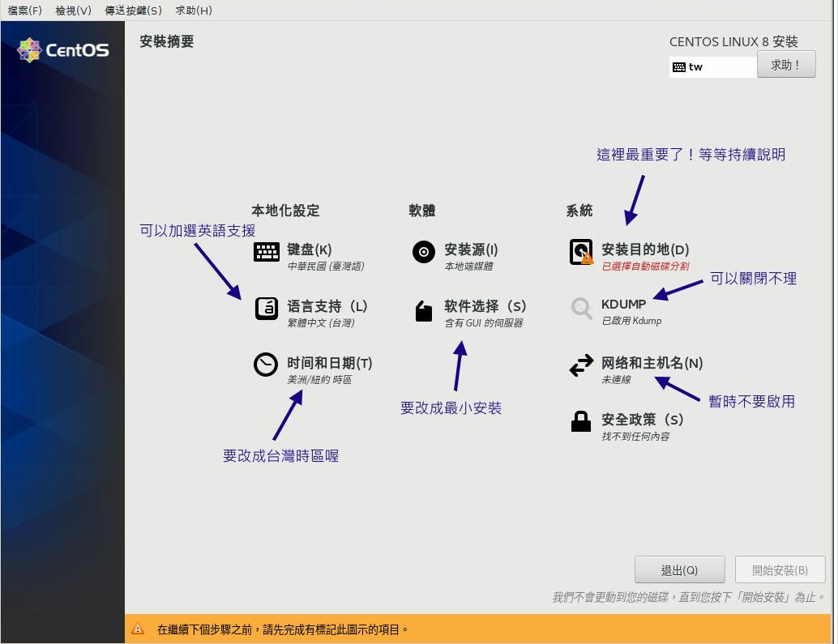
Task: Click the 美洲/紐約 時區 timezone text
Action: (x=319, y=379)
